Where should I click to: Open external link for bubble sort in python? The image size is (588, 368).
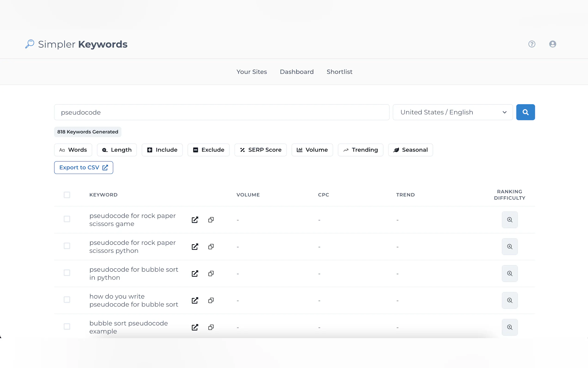[195, 273]
